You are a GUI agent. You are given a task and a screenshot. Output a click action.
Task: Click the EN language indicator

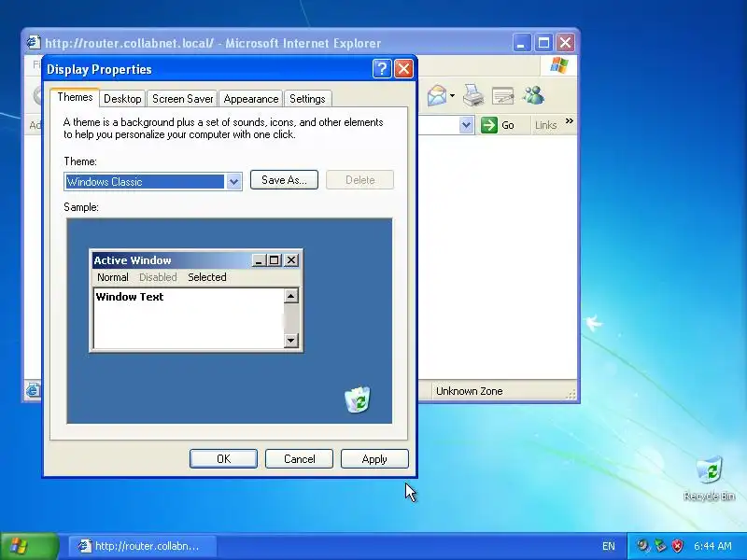(609, 546)
